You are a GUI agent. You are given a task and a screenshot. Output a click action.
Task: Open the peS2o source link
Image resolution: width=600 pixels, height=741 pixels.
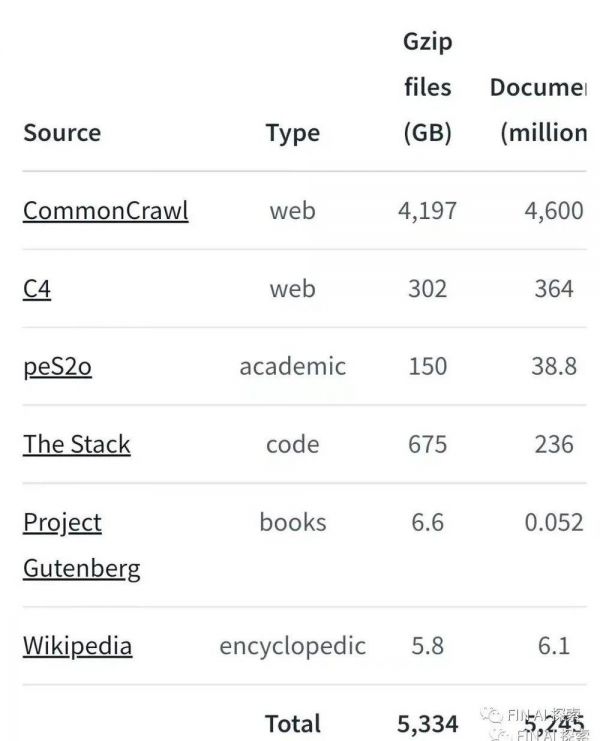point(57,367)
